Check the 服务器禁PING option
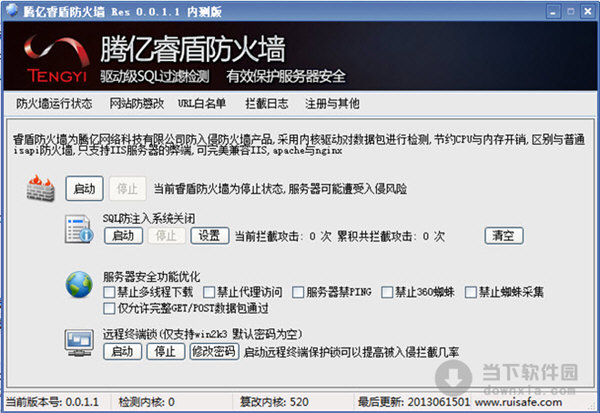 (x=298, y=292)
